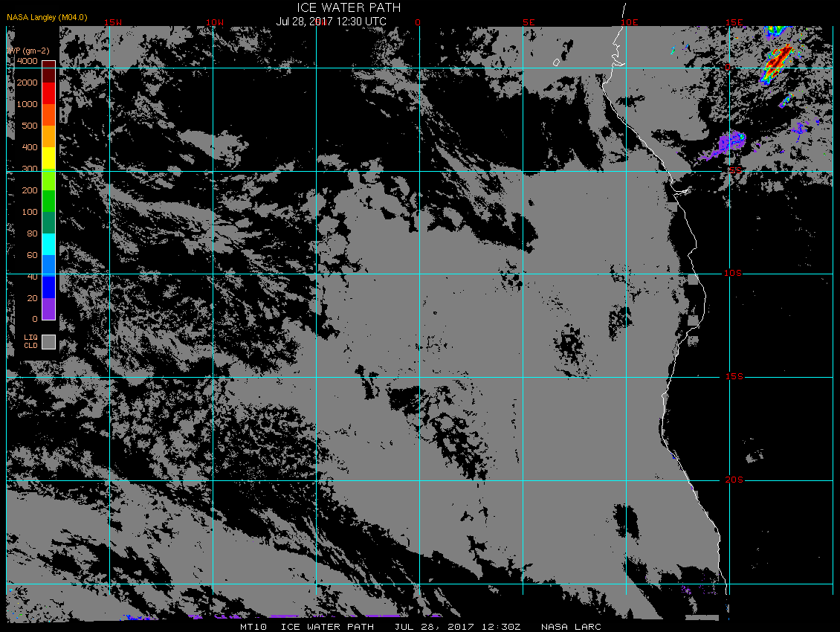Click the "NASA Langley (M04.0)" label
Screen dimensions: 840x632
tap(47, 17)
